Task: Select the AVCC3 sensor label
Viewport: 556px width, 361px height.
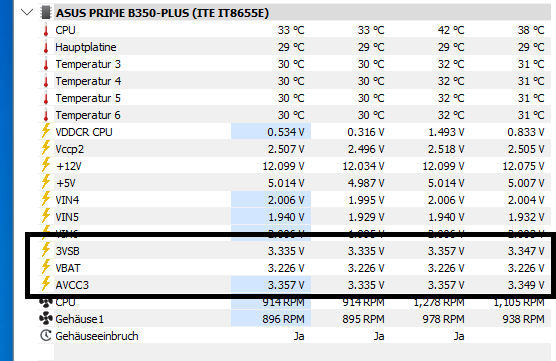Action: click(72, 285)
